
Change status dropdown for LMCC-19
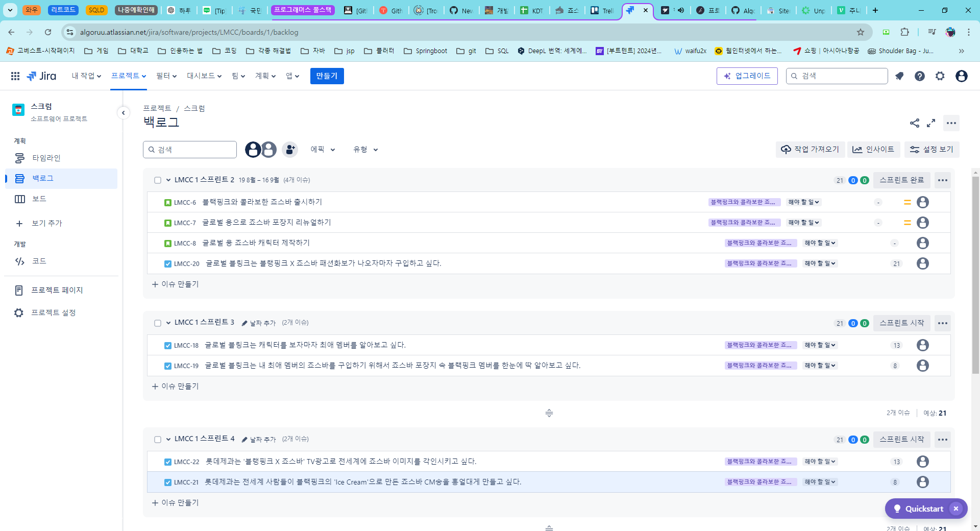pyautogui.click(x=820, y=366)
